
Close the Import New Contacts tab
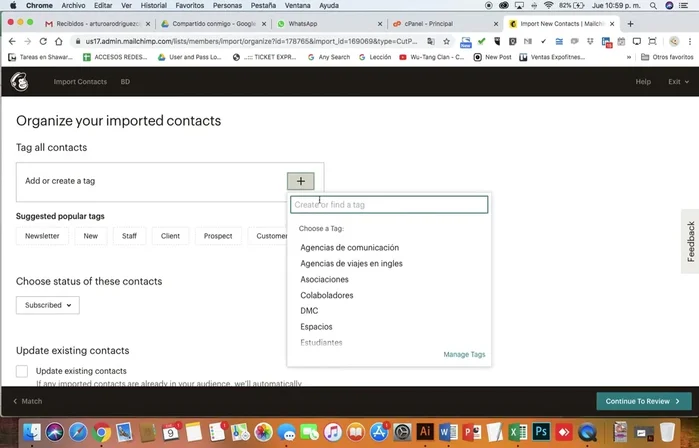[x=613, y=24]
